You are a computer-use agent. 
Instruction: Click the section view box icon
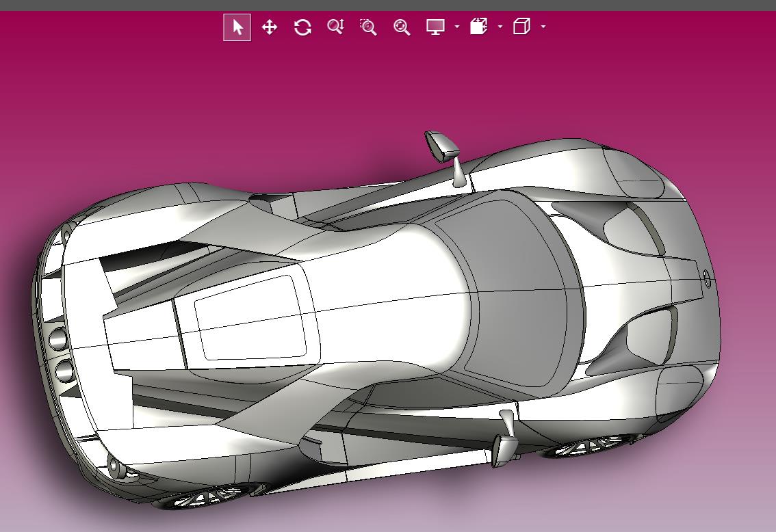(478, 26)
